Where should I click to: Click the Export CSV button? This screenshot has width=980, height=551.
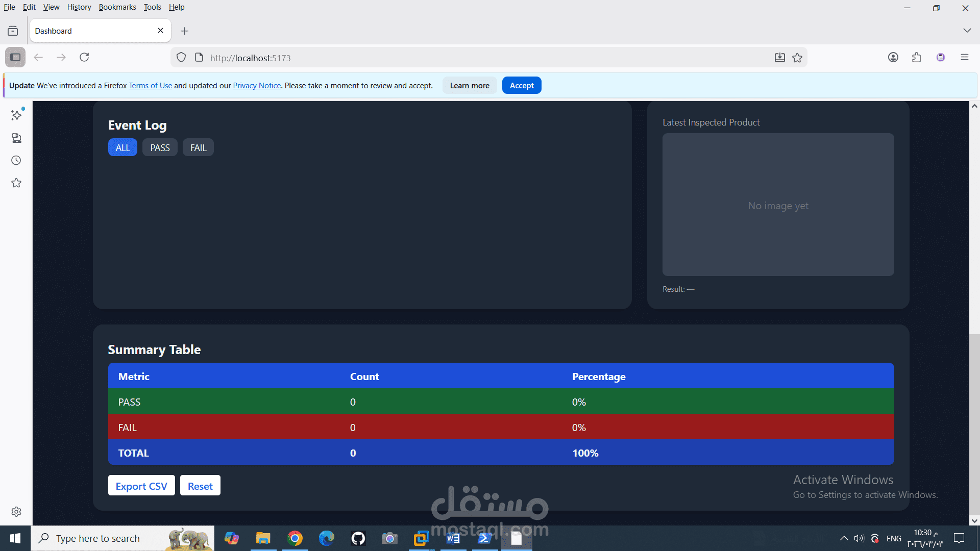pyautogui.click(x=141, y=486)
